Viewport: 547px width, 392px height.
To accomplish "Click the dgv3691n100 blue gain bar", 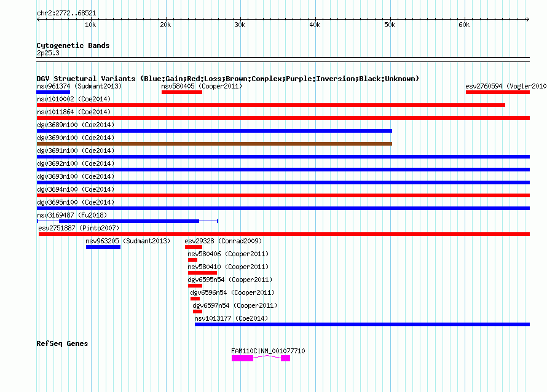I will 283,157.
